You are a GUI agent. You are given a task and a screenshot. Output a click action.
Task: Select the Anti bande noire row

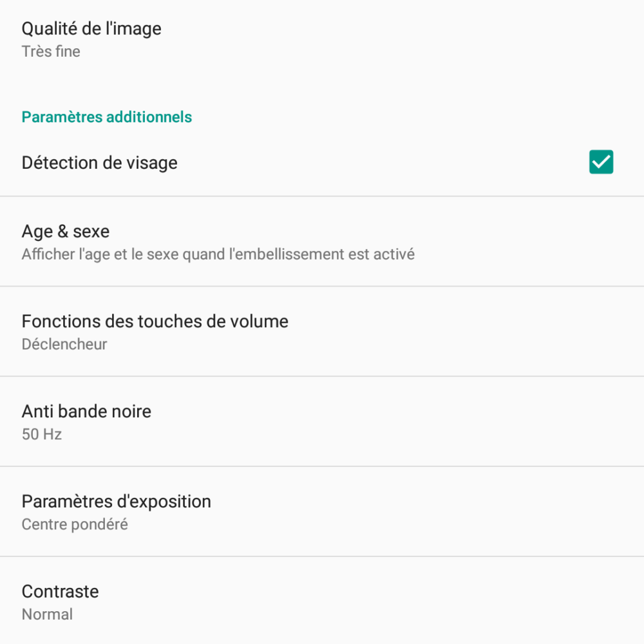pos(322,421)
